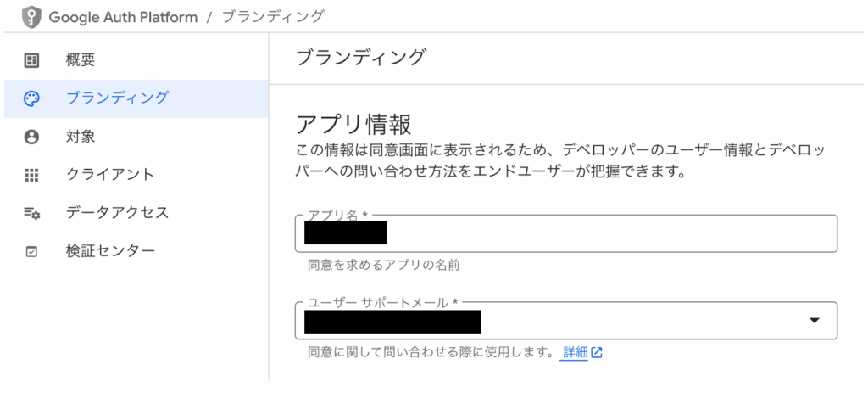Screen dimensions: 868x398
Task: Click the アプリ名 text field
Action: (x=565, y=233)
